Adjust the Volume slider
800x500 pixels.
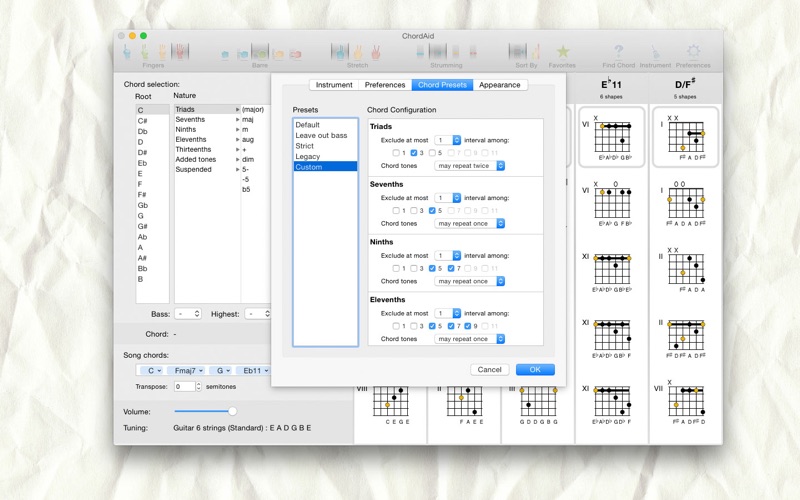[x=205, y=411]
